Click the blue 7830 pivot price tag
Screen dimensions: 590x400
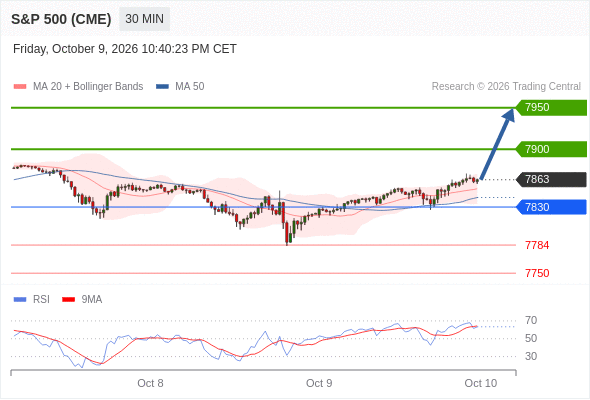[551, 207]
